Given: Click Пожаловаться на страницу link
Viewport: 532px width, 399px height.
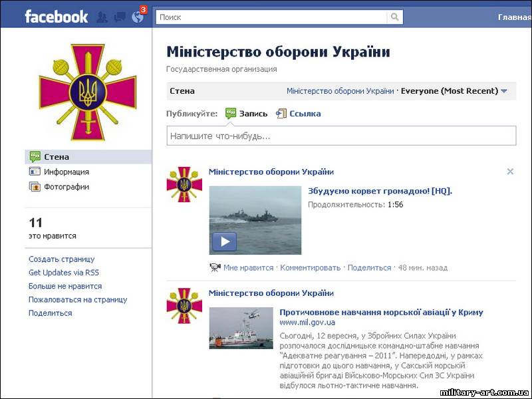Looking at the screenshot, I should 78,300.
